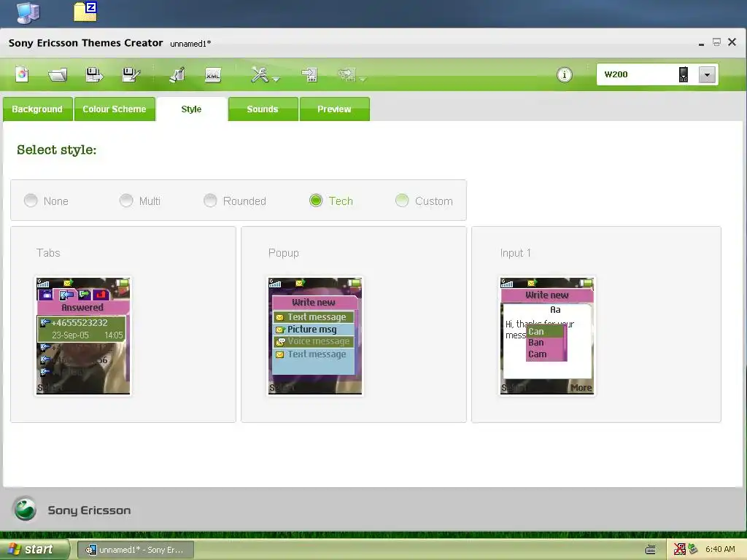This screenshot has width=747, height=560.
Task: Select the Tech style radio button
Action: click(x=316, y=201)
